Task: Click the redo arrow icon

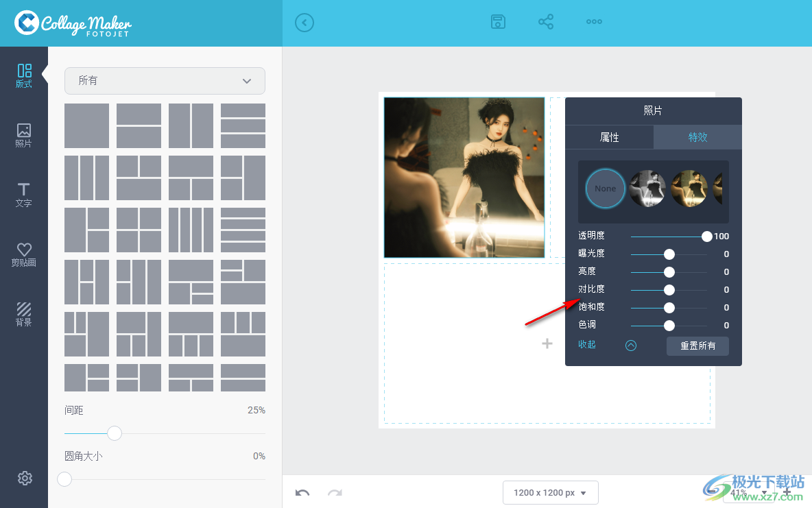Action: [335, 492]
